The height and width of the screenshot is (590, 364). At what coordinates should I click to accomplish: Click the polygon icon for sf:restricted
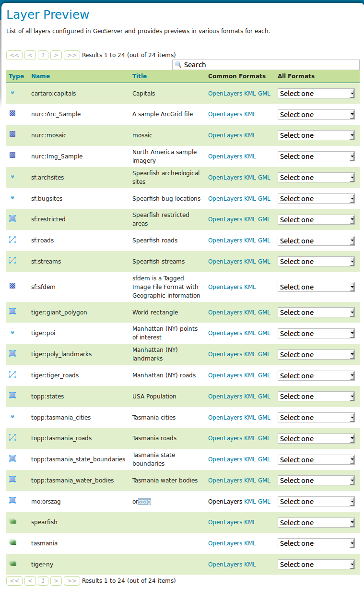pyautogui.click(x=12, y=218)
